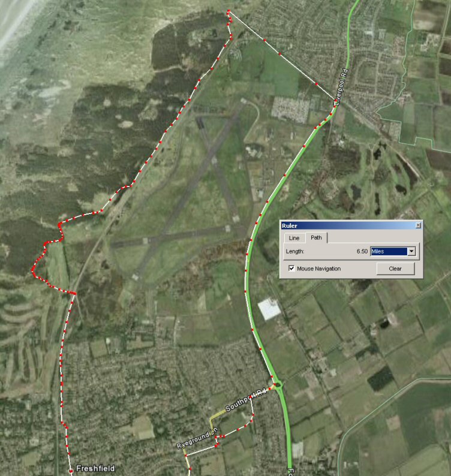451x476 pixels.
Task: Select the northernmost red path vertex
Action: [228, 11]
